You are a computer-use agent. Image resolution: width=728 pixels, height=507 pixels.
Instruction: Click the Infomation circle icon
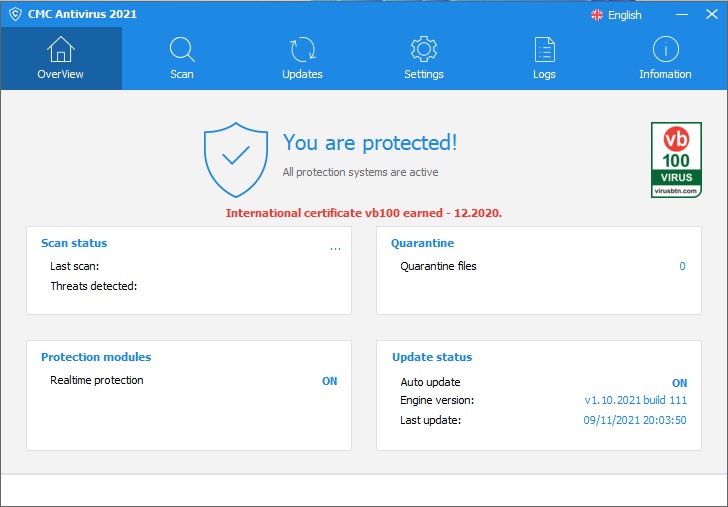point(665,49)
